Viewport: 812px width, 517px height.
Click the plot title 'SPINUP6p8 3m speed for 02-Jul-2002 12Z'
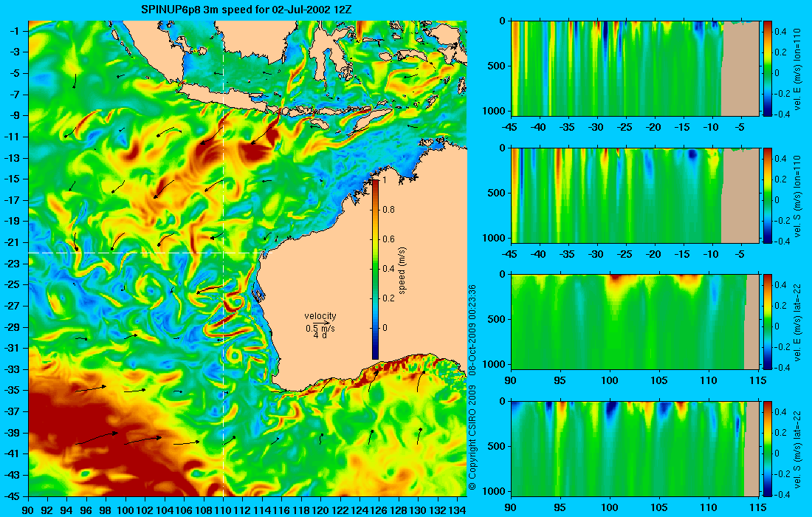pos(247,10)
